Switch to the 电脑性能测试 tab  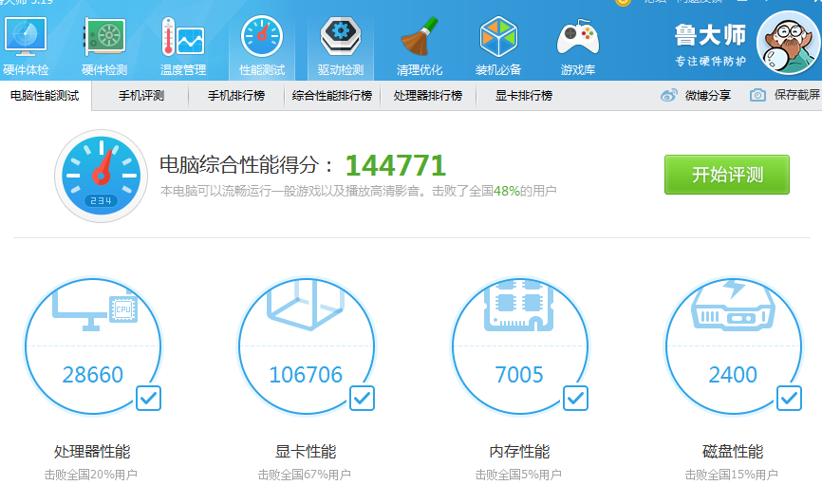[45, 96]
